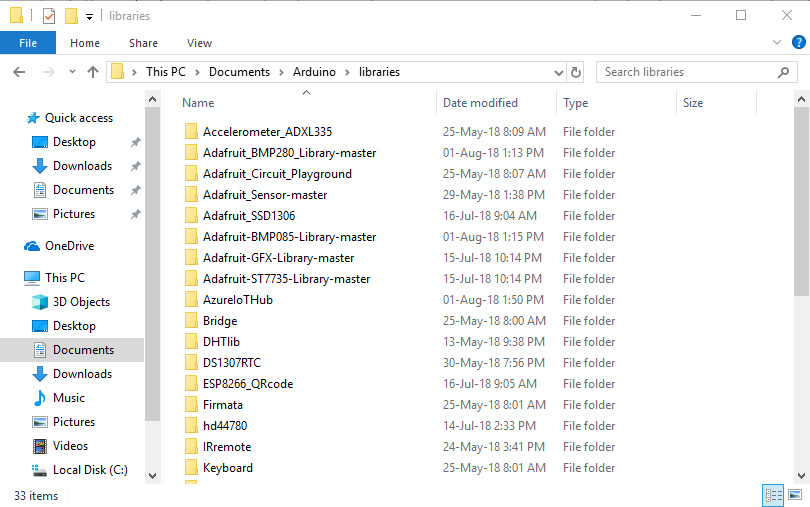The image size is (810, 507).
Task: Click This PC in the address bar
Action: [166, 72]
